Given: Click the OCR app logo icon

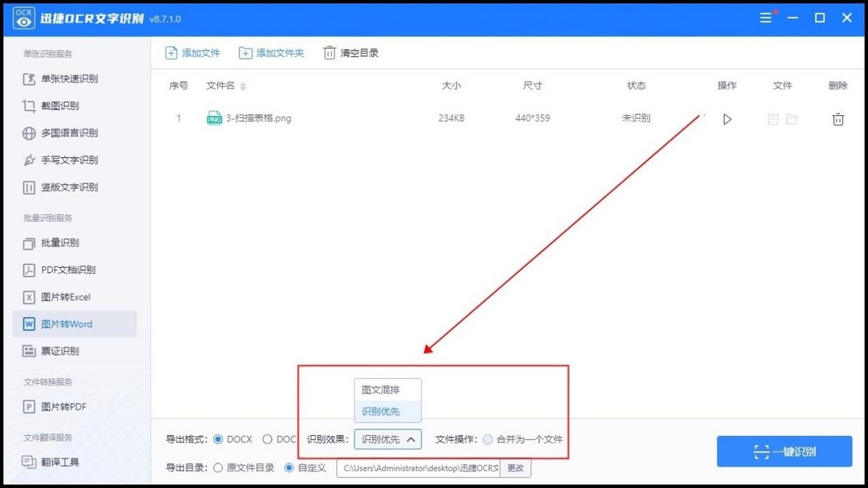Looking at the screenshot, I should tap(25, 18).
